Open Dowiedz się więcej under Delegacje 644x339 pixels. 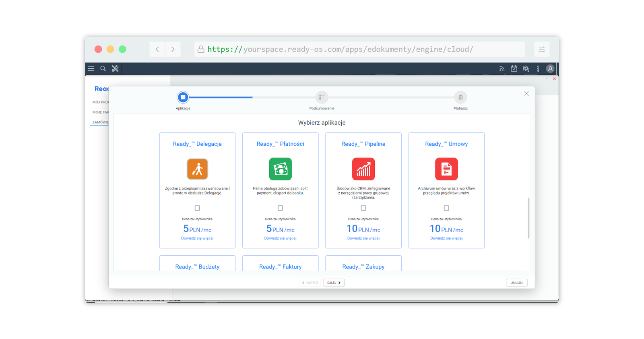(x=197, y=238)
